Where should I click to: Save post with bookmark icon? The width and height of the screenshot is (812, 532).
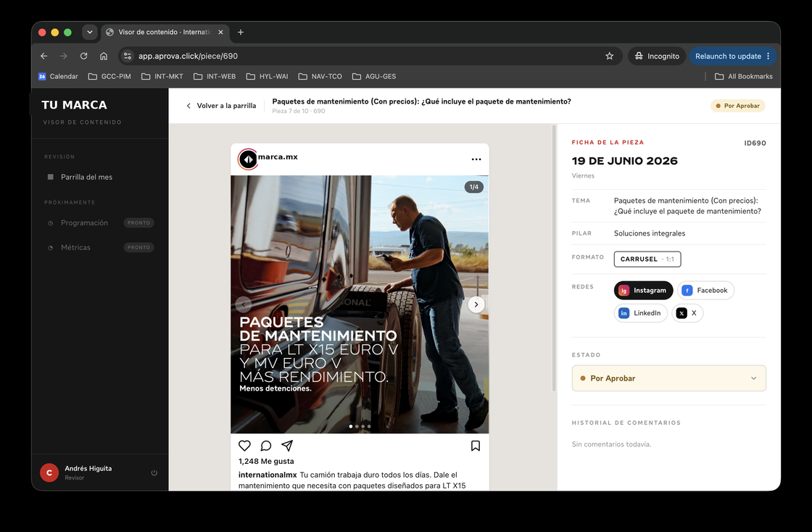pos(476,446)
